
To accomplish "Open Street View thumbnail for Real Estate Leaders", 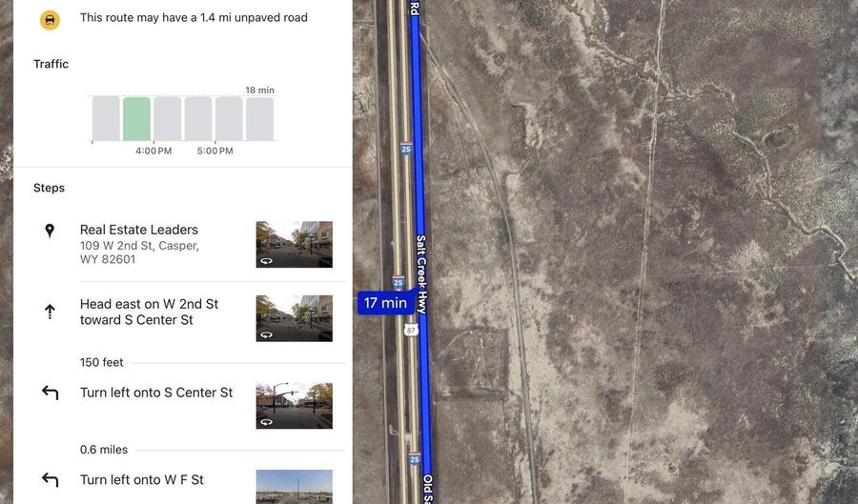I will click(x=295, y=244).
